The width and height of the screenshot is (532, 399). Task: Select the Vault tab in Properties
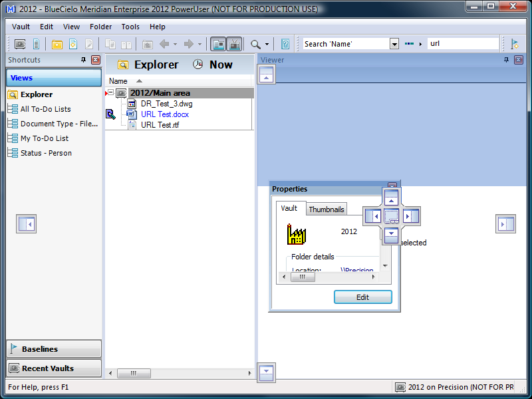click(x=289, y=208)
